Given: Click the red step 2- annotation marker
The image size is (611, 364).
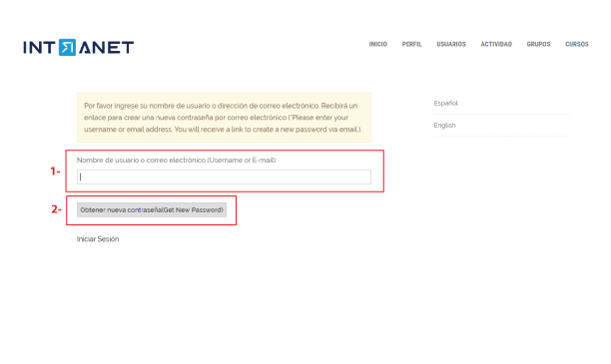Looking at the screenshot, I should point(57,209).
